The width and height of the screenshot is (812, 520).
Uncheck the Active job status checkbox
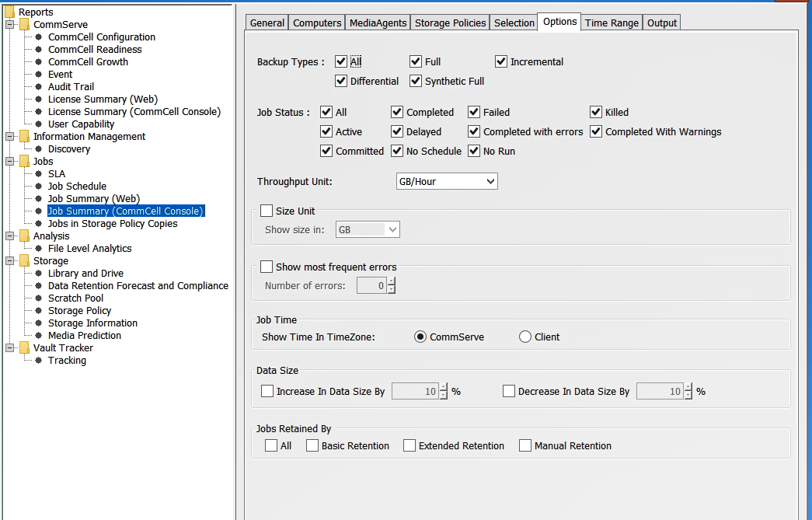coord(326,131)
